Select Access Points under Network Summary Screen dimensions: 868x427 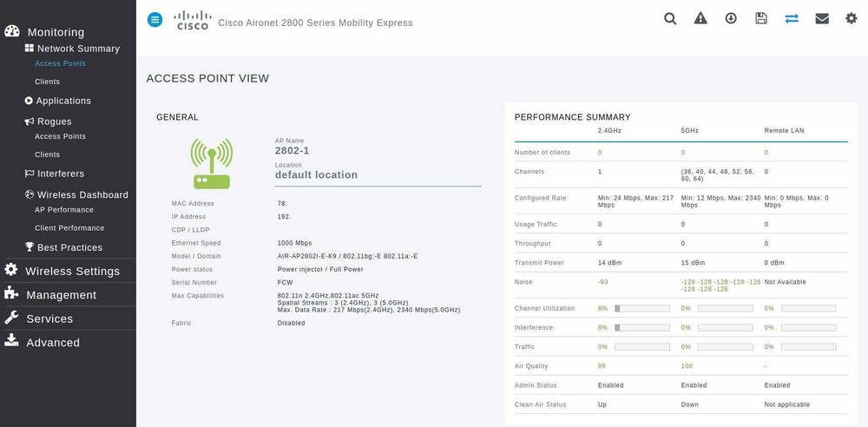pyautogui.click(x=60, y=63)
